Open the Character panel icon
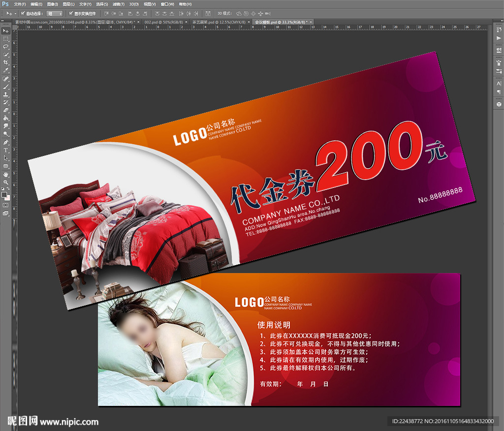504x431 pixels. pos(499,83)
